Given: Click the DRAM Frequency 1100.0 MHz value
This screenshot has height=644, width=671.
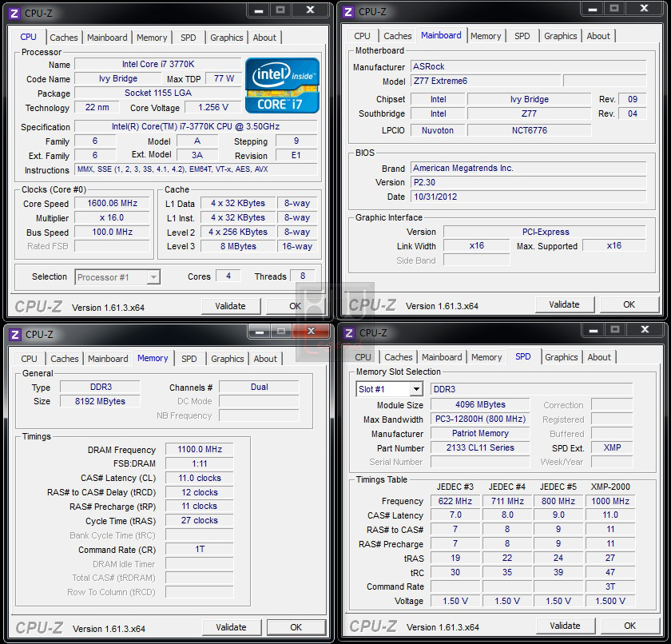Looking at the screenshot, I should click(200, 449).
